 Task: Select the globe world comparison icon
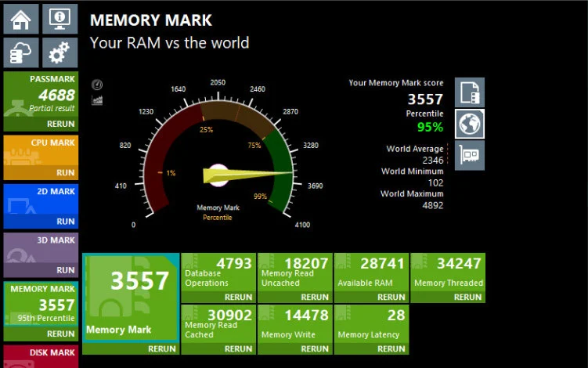pos(469,124)
